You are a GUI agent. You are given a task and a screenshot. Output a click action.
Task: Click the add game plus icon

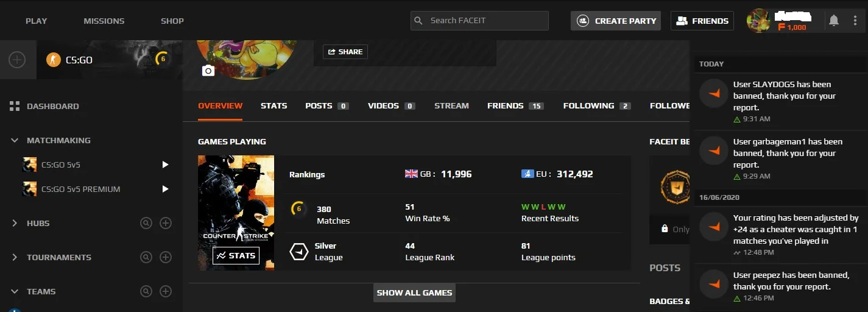(x=17, y=60)
